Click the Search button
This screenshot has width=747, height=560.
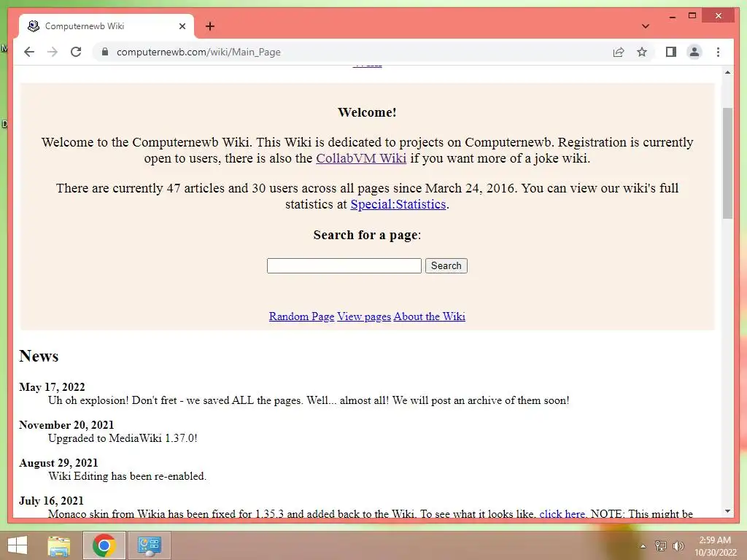pyautogui.click(x=446, y=265)
